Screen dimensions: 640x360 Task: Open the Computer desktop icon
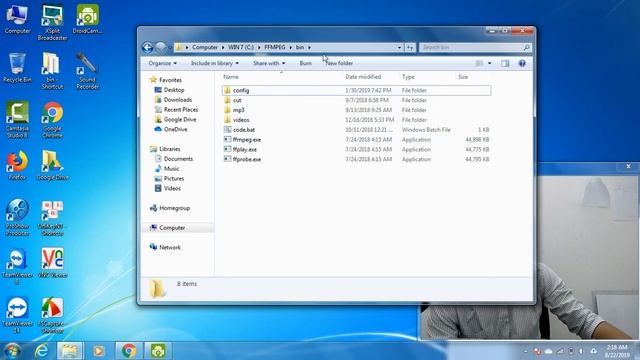(x=17, y=19)
